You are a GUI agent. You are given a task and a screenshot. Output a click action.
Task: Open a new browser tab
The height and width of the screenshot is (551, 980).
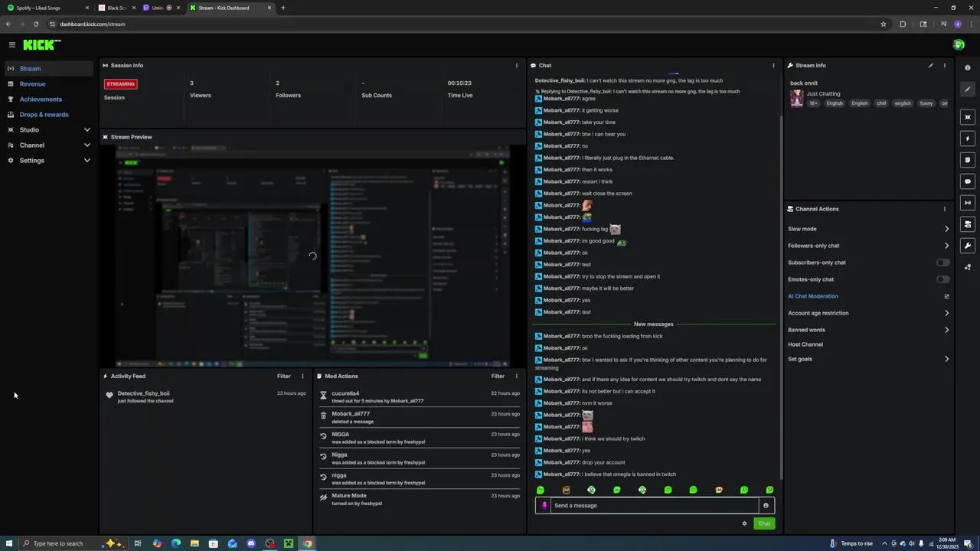(283, 8)
